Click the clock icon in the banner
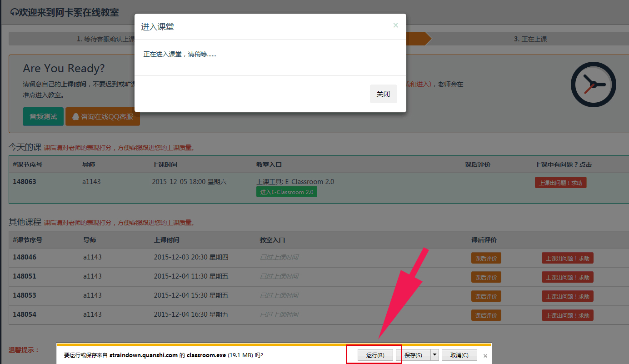 [x=593, y=85]
